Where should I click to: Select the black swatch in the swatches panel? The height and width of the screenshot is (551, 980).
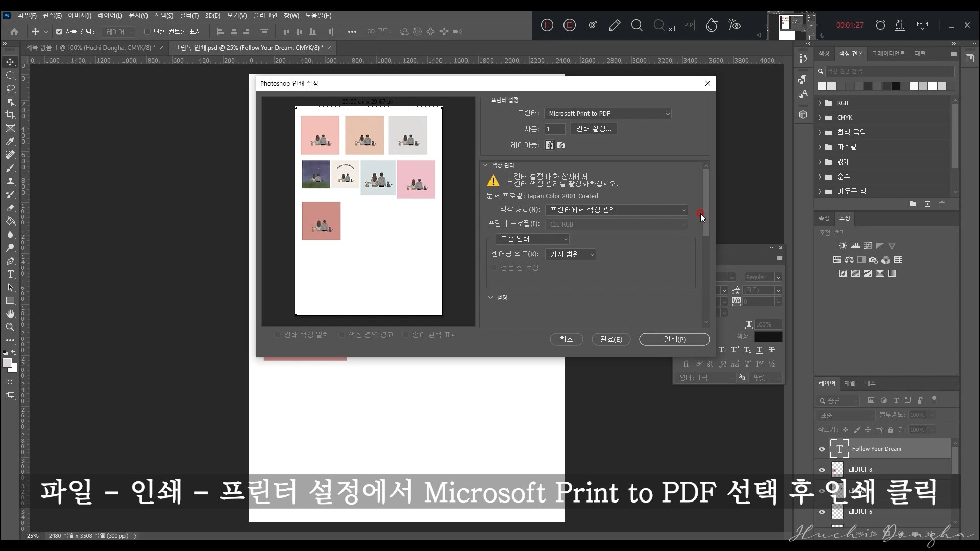point(896,86)
